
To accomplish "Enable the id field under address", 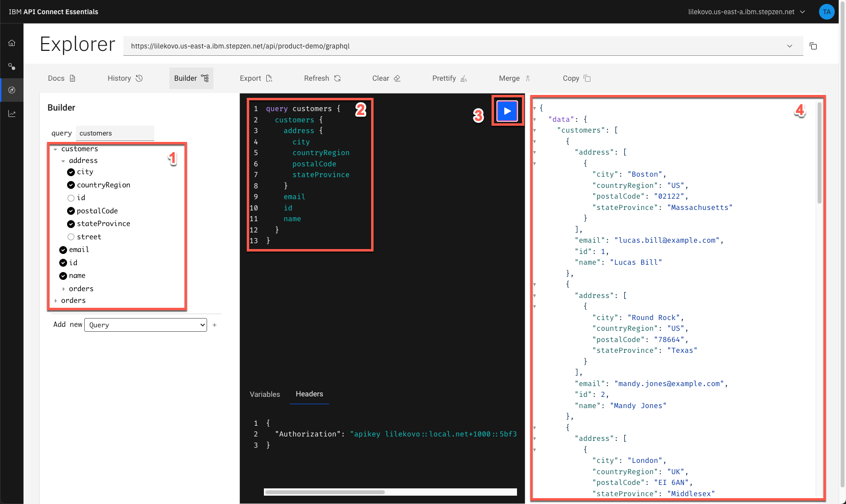I will [71, 198].
